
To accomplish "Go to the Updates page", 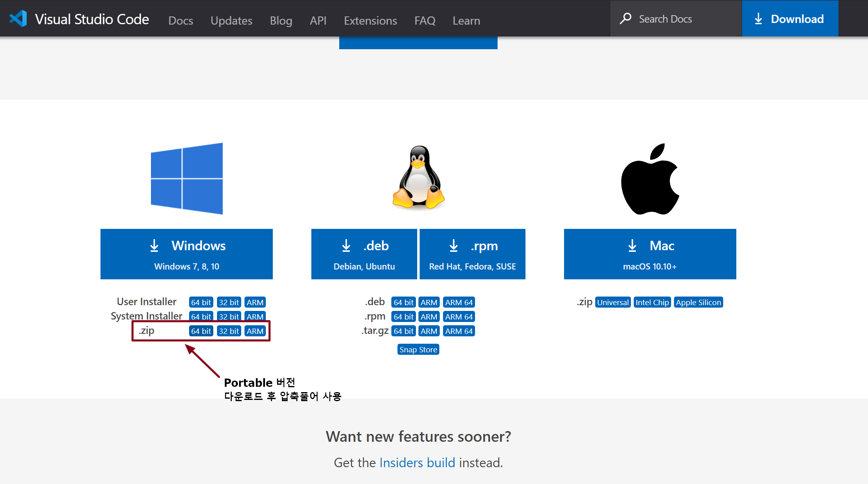I will [231, 21].
